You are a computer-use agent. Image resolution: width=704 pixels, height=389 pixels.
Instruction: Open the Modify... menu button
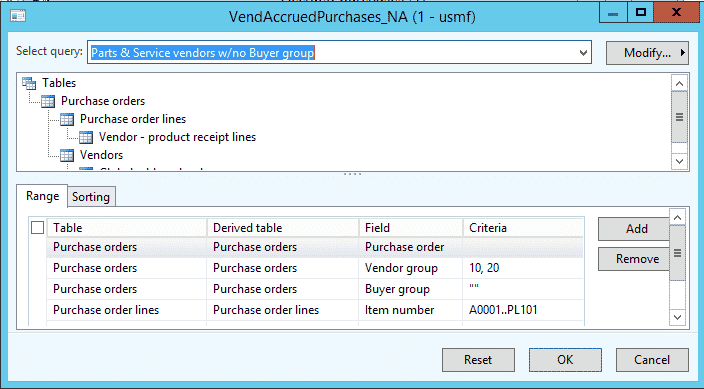(647, 53)
